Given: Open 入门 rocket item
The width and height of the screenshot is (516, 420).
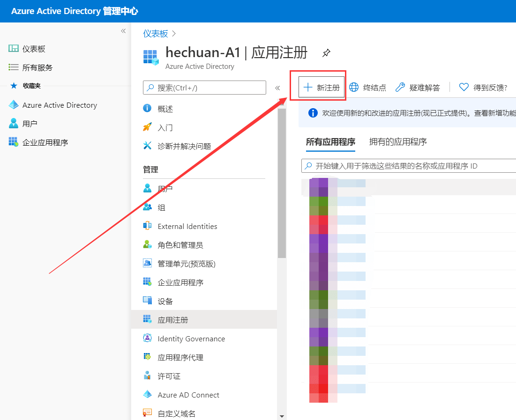Looking at the screenshot, I should point(147,127).
